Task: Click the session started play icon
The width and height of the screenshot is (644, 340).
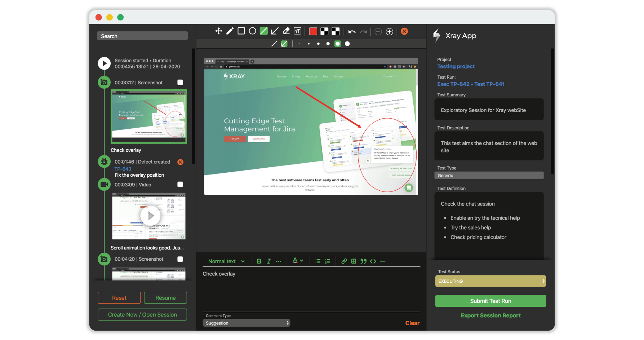Action: 104,63
